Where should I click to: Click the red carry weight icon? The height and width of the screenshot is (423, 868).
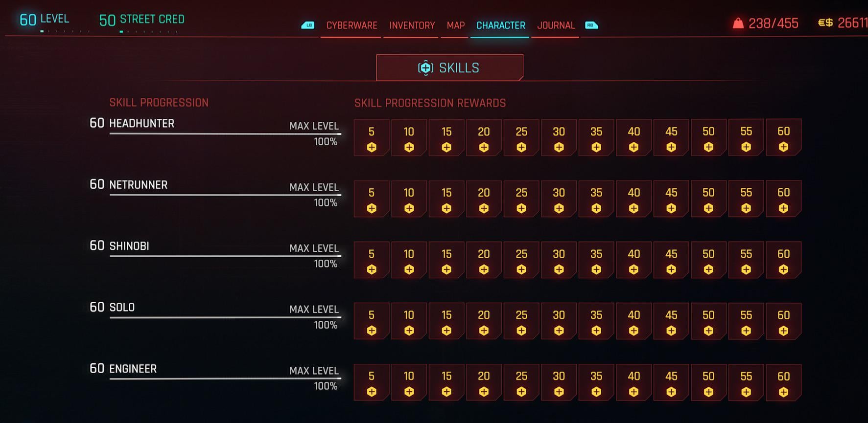pos(738,23)
